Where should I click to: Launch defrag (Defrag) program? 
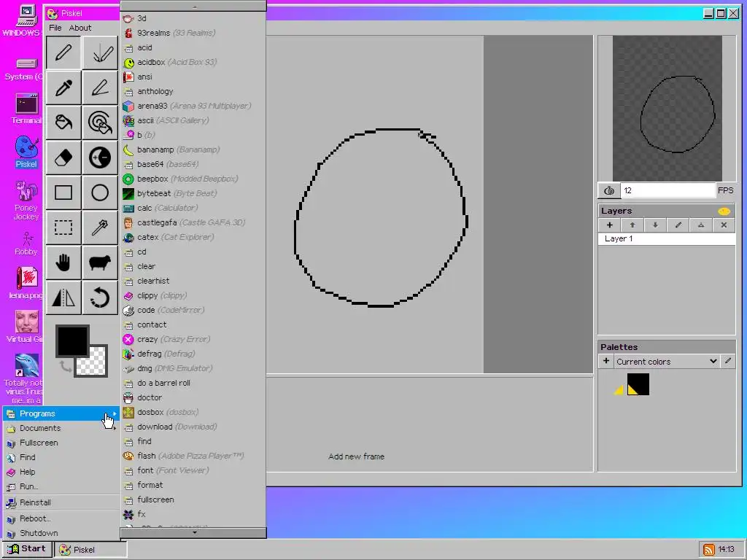pyautogui.click(x=193, y=354)
